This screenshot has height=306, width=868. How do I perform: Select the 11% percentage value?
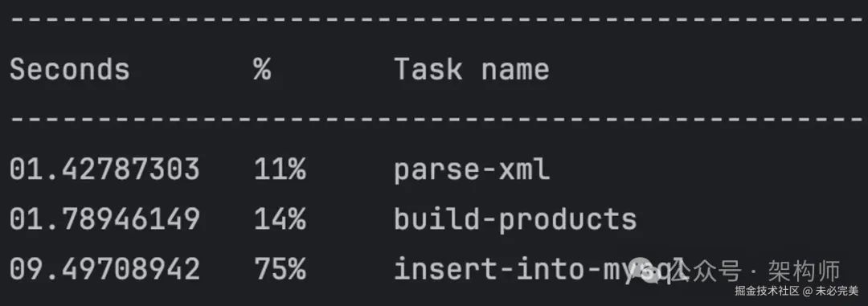(x=280, y=169)
